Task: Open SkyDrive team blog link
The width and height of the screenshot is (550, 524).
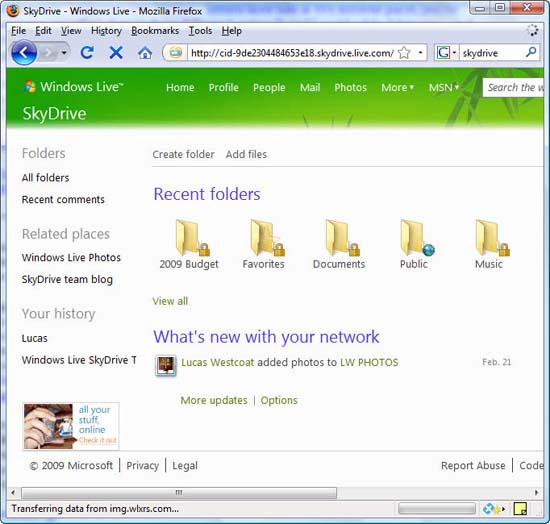Action: pyautogui.click(x=67, y=280)
